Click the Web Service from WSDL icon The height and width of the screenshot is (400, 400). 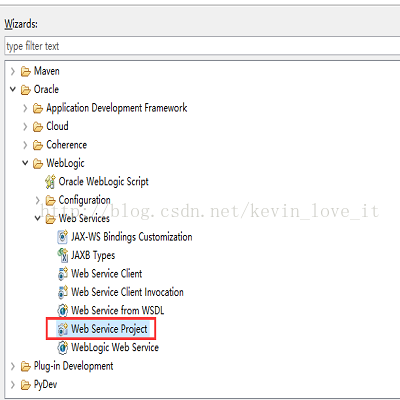pyautogui.click(x=63, y=311)
